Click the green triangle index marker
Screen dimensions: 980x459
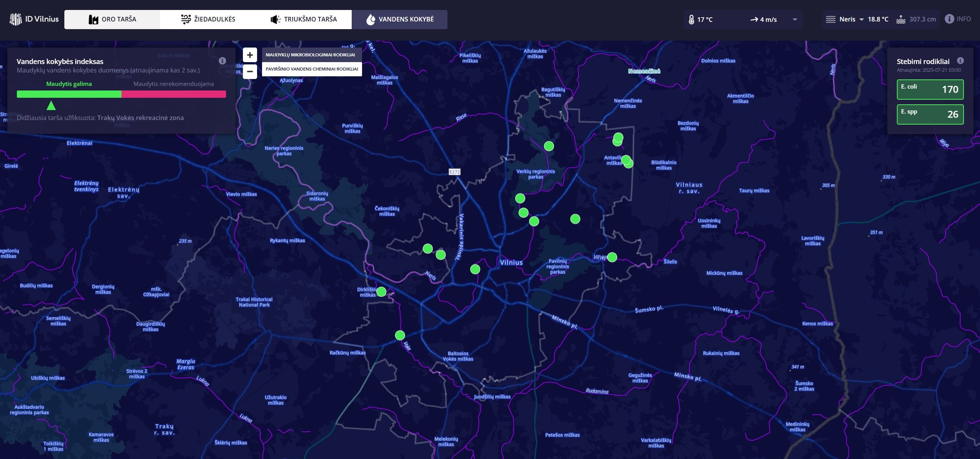(51, 105)
